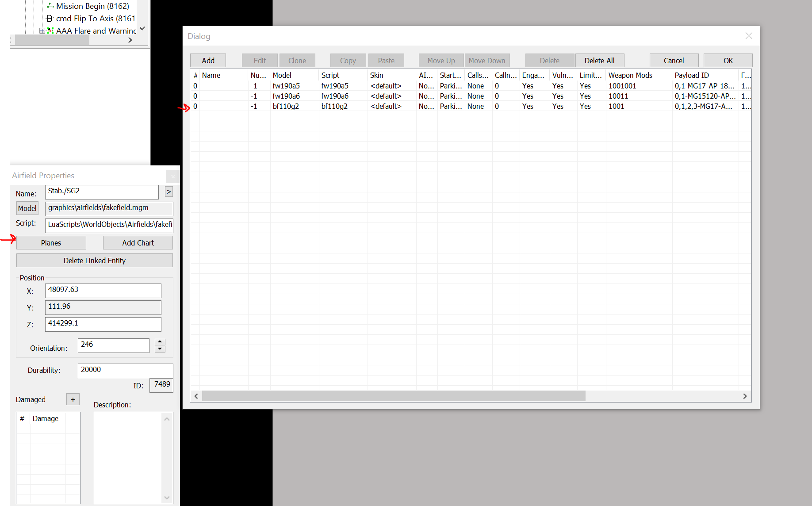Click the plane list left scroll arrow
The width and height of the screenshot is (812, 506).
196,396
